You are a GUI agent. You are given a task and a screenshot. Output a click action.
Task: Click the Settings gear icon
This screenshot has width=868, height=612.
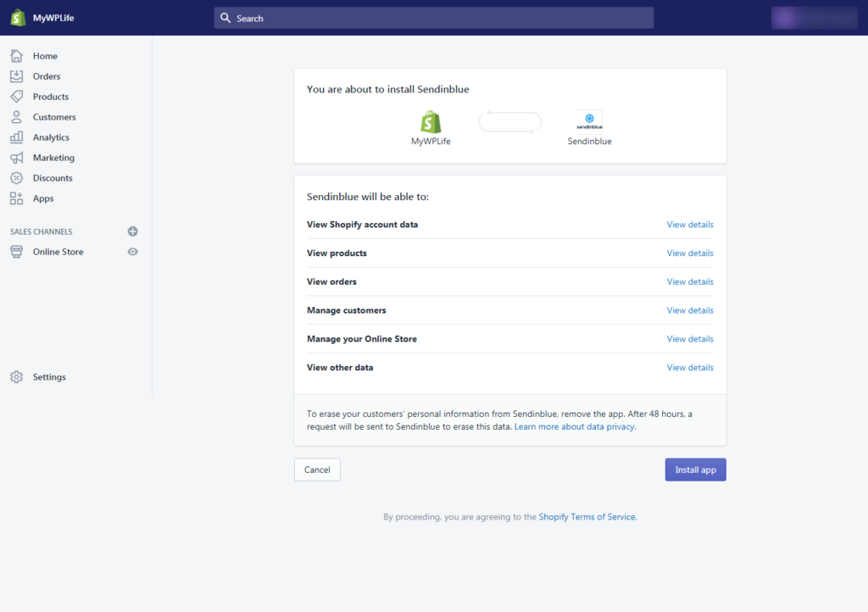17,377
